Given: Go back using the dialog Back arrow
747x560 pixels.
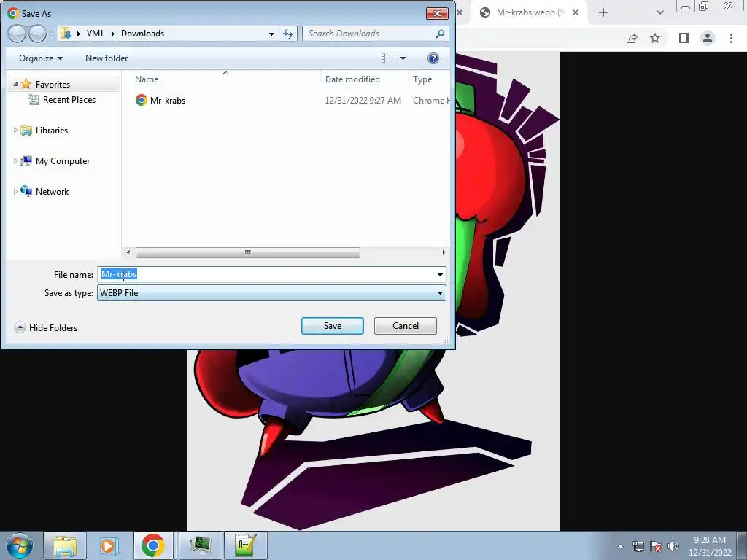Looking at the screenshot, I should coord(17,34).
